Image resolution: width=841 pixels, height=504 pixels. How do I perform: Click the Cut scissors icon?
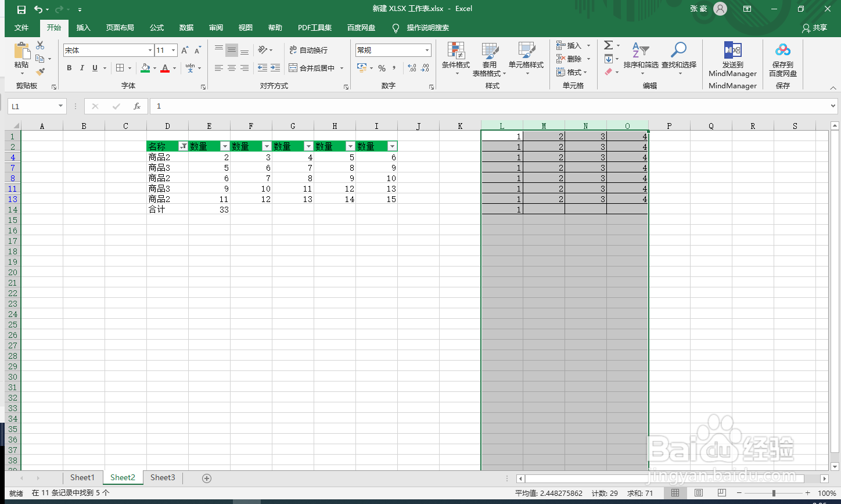coord(40,45)
